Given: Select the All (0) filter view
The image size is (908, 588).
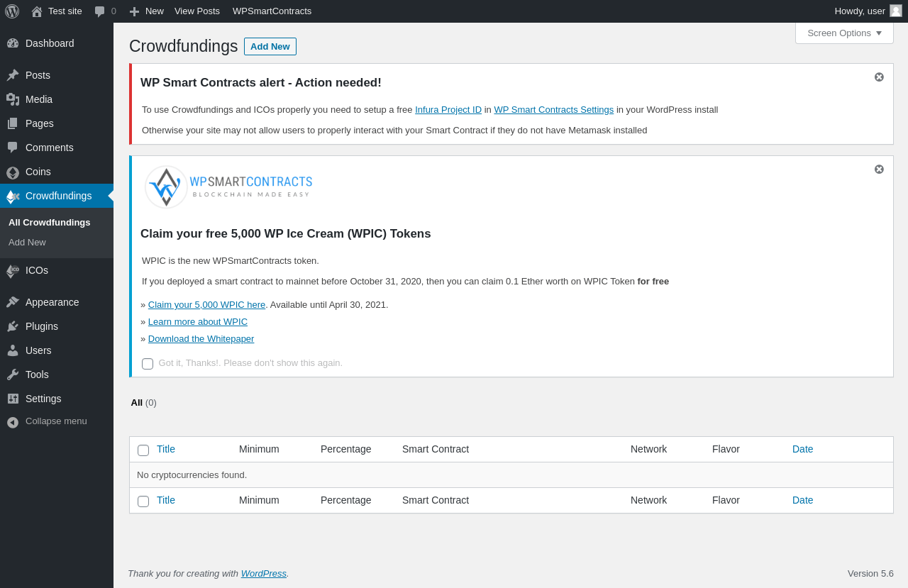Looking at the screenshot, I should [x=143, y=402].
